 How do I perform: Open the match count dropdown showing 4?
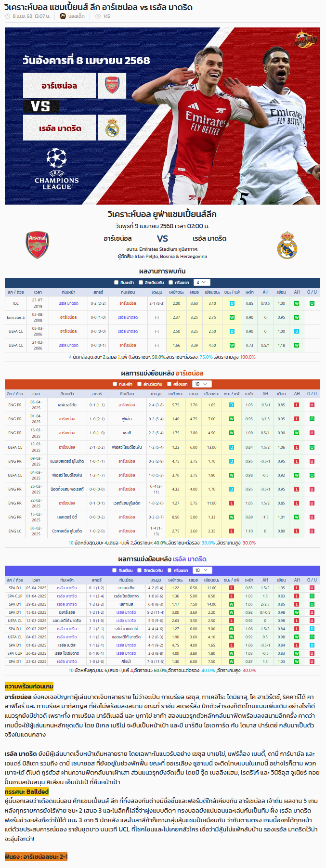pyautogui.click(x=202, y=283)
